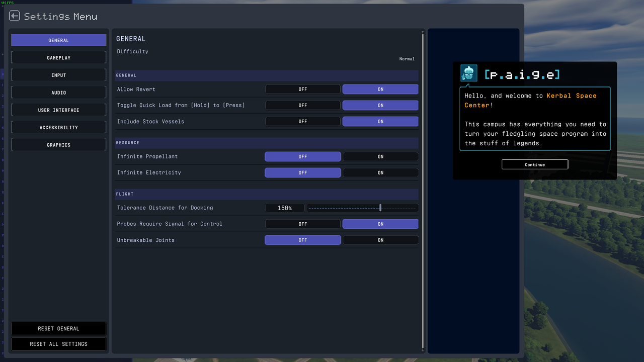Switch to the Graphics tab
Viewport: 644px width, 362px height.
tap(59, 145)
